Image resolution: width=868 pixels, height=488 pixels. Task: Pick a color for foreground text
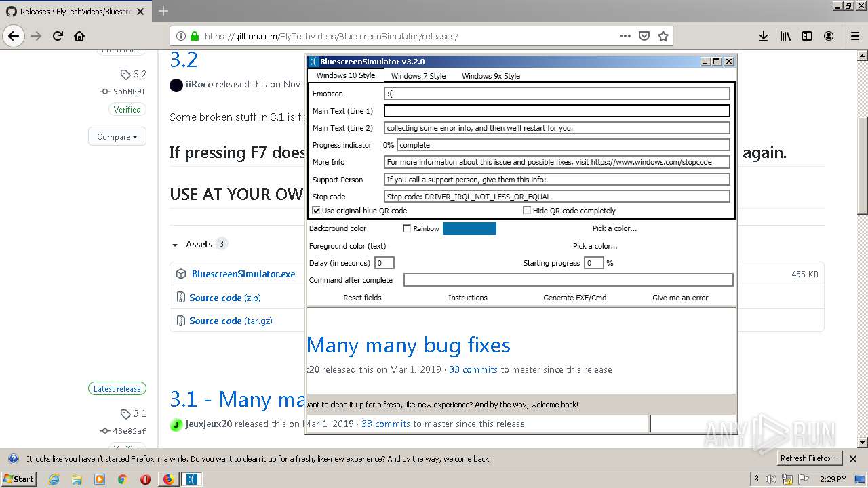595,246
